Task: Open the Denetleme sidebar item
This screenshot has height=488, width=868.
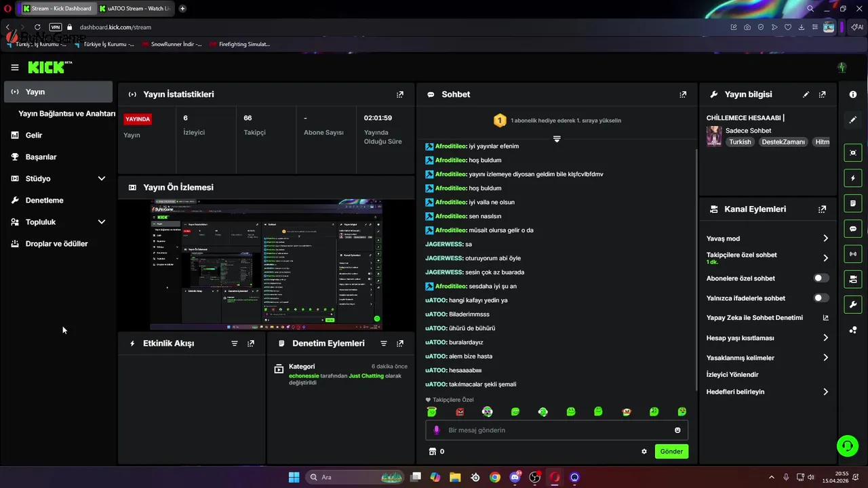Action: click(x=58, y=200)
